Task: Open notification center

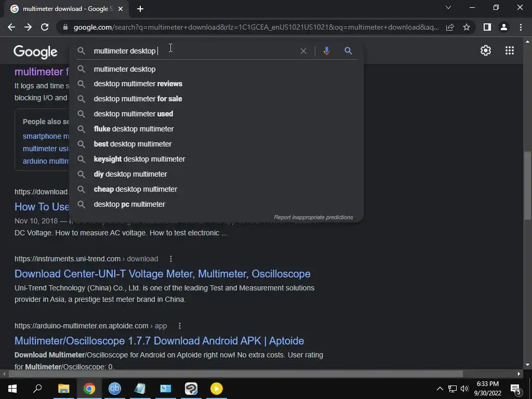Action: pyautogui.click(x=515, y=389)
